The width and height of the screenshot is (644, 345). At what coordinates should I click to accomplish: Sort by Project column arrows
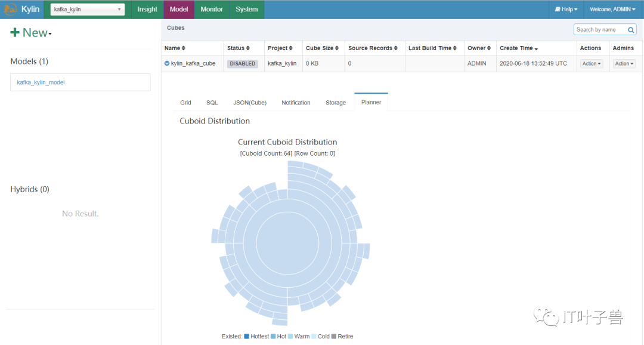coord(291,48)
